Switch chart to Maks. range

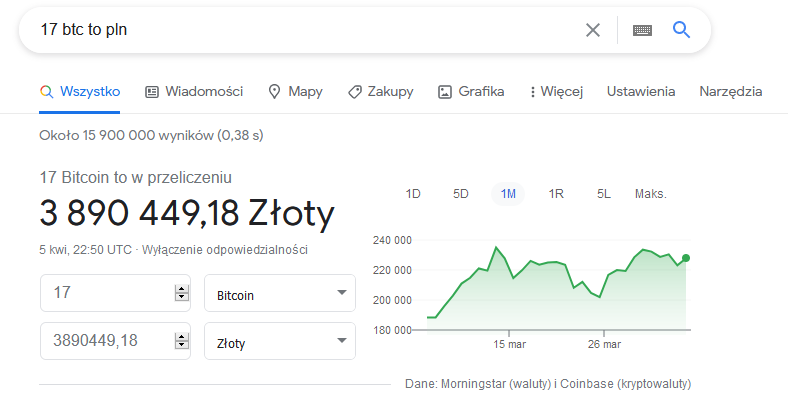(x=650, y=194)
